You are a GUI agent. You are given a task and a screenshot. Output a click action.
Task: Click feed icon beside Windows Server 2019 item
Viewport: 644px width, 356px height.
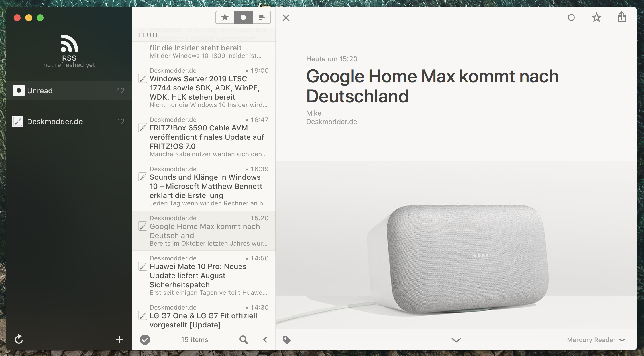click(143, 78)
